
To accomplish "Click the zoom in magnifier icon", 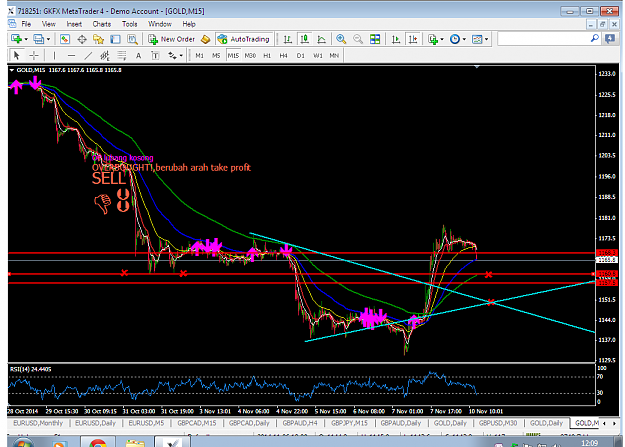I will [341, 39].
